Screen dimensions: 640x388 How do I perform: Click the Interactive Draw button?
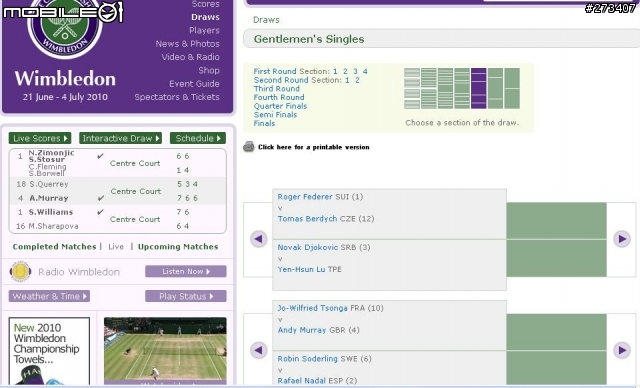(120, 138)
